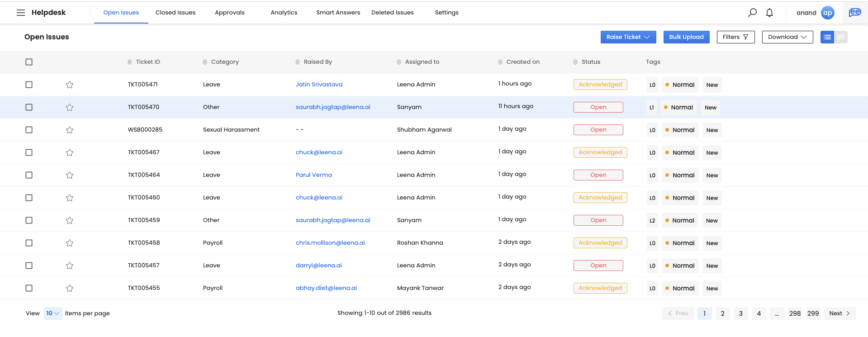The height and width of the screenshot is (337, 868).
Task: Click the pagination ellipsis button
Action: click(777, 313)
